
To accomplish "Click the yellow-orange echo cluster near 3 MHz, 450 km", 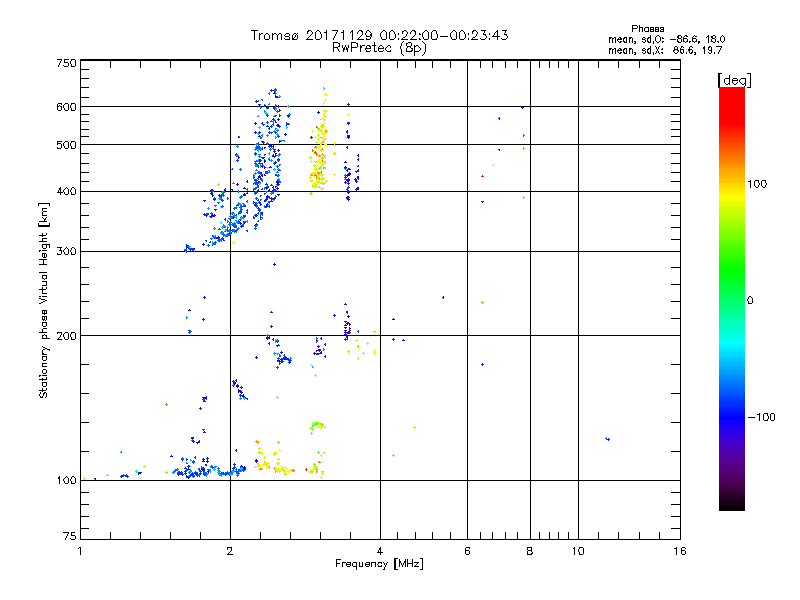I will pos(319,163).
